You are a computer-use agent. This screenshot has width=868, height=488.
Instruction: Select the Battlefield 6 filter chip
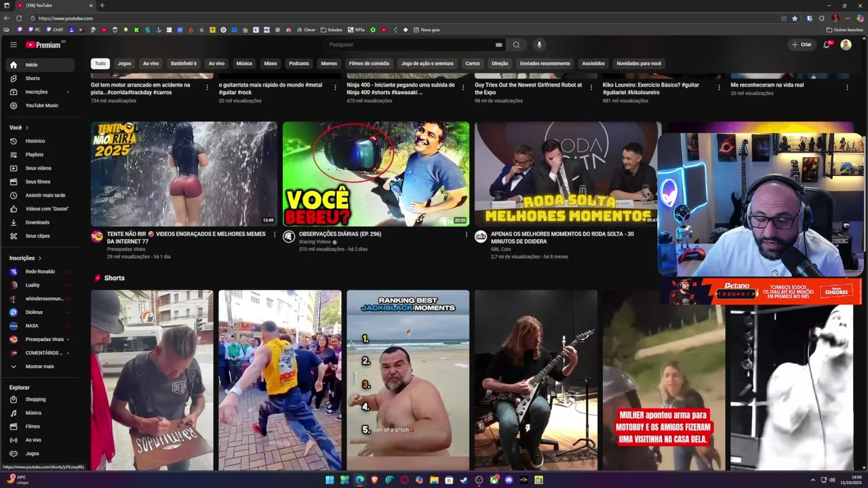184,64
